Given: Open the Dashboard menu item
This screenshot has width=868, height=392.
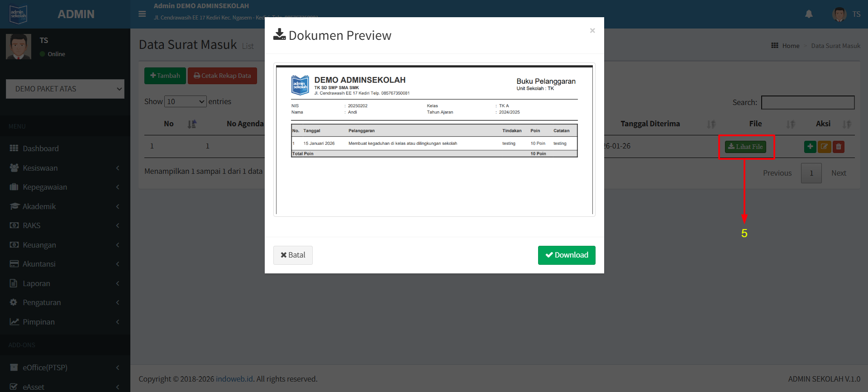Looking at the screenshot, I should pyautogui.click(x=41, y=148).
